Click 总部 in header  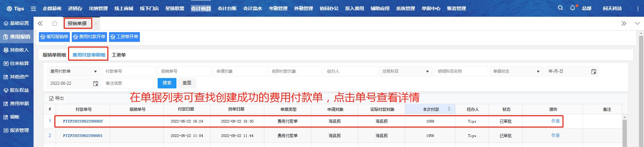pyautogui.click(x=587, y=9)
